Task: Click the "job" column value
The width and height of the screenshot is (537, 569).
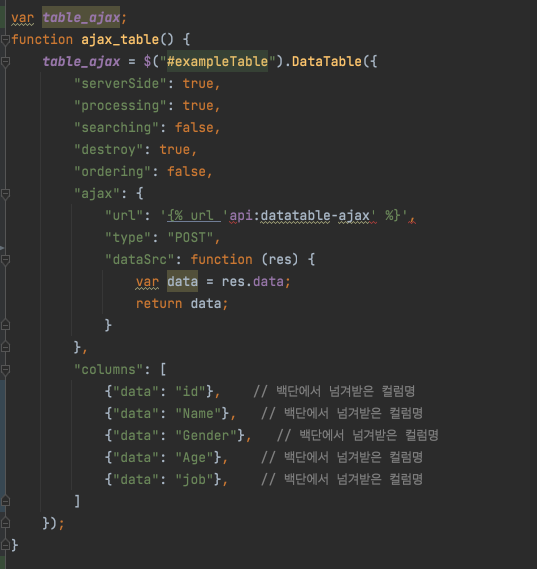Action: pos(194,479)
